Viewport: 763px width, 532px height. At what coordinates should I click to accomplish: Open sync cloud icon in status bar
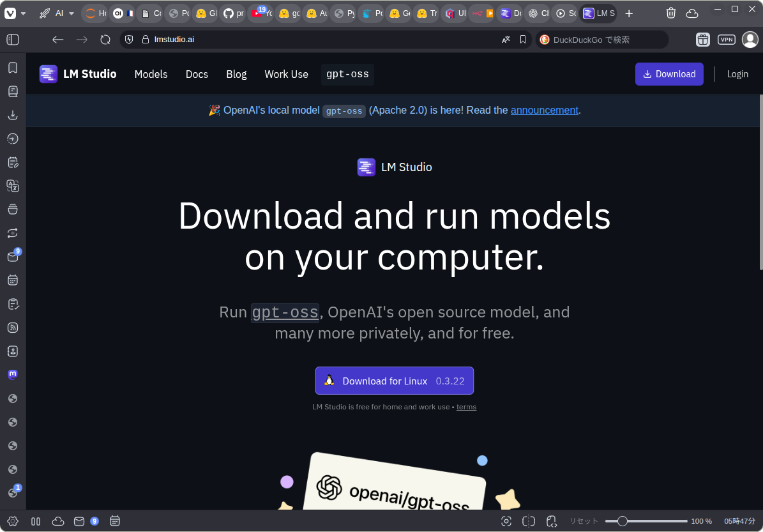point(58,521)
